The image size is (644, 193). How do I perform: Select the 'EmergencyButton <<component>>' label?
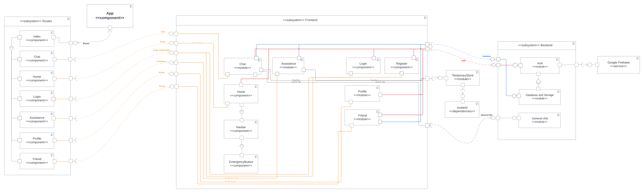tap(241, 164)
